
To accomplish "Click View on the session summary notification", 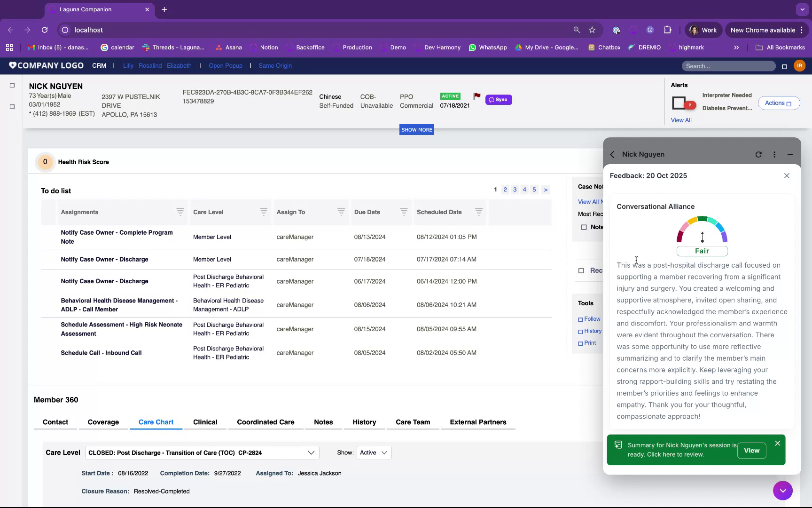I will (751, 450).
